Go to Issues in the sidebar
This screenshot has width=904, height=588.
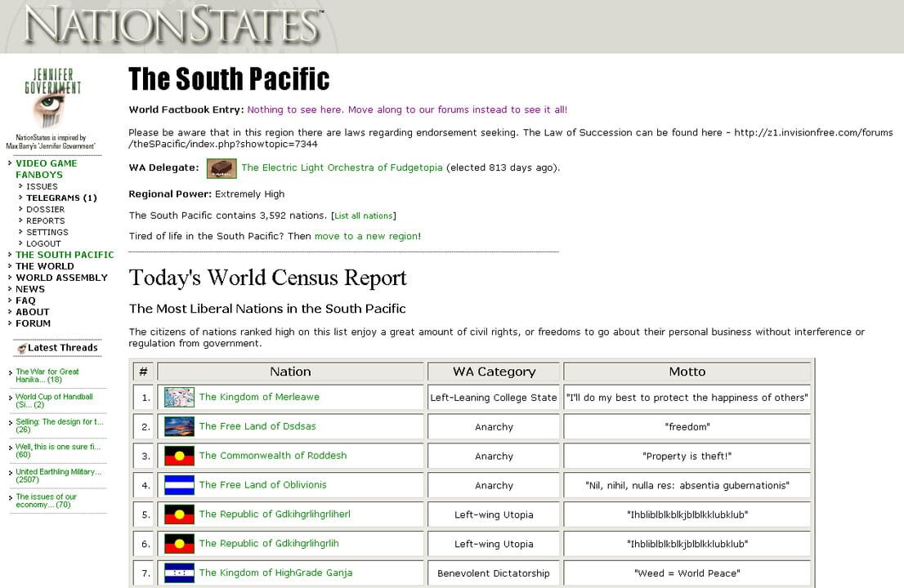click(42, 186)
